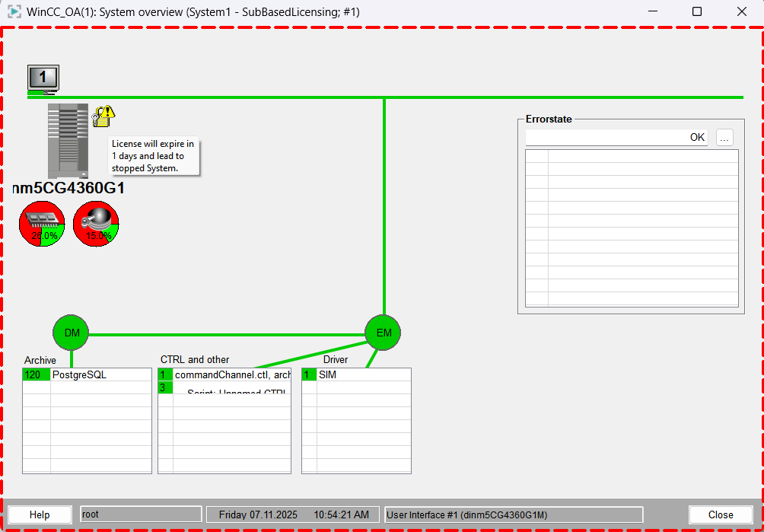Image resolution: width=764 pixels, height=532 pixels.
Task: Click the WinCC OA title bar icon
Action: point(15,11)
